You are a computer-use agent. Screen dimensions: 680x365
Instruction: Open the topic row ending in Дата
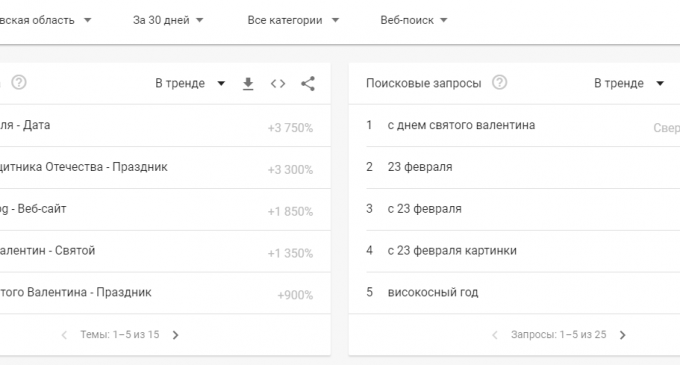165,126
